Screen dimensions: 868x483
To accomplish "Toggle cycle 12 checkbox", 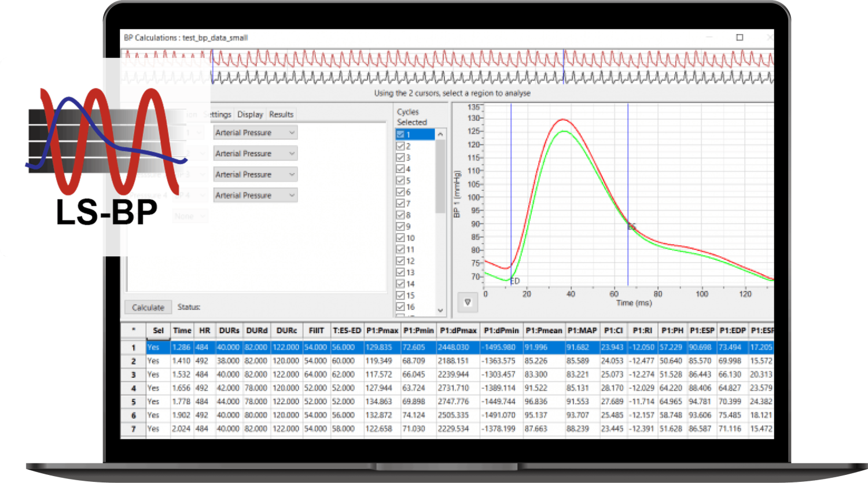I will click(x=400, y=261).
